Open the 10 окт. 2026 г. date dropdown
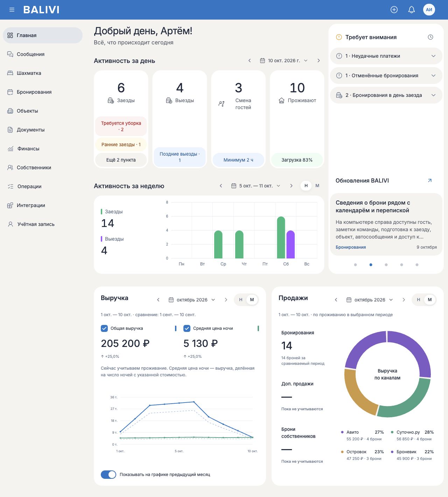 (x=284, y=61)
